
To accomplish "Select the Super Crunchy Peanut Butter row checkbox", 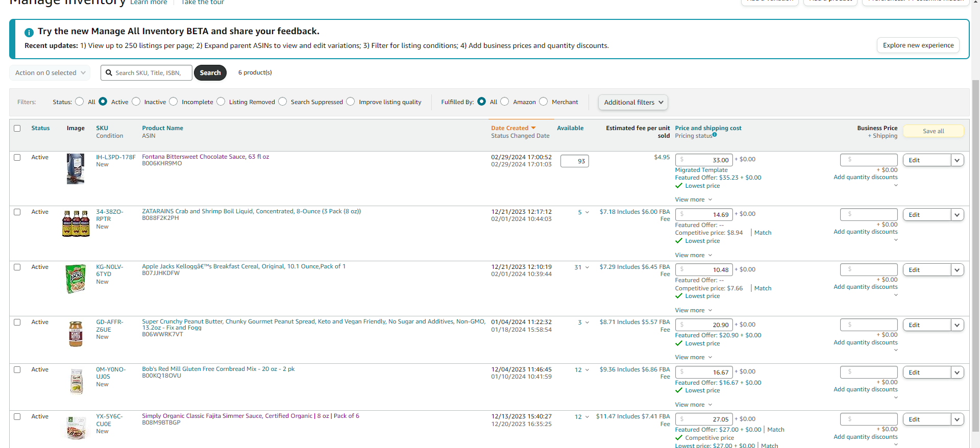I will tap(17, 322).
